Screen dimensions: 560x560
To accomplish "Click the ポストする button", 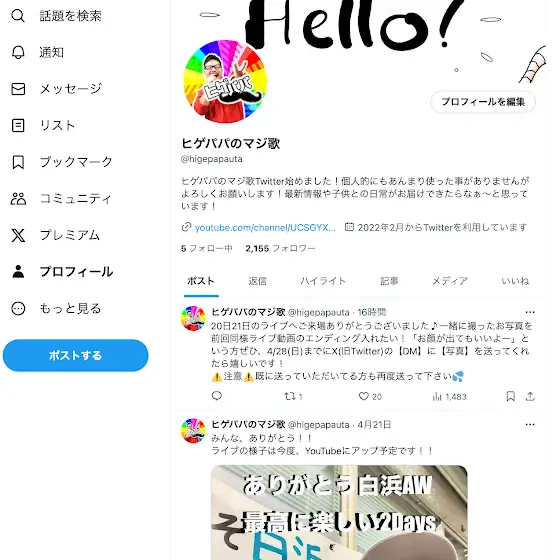I will coord(75,355).
